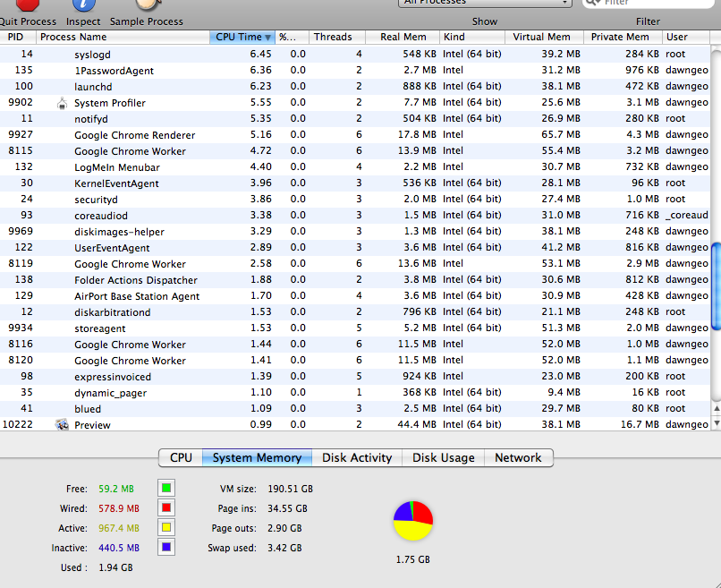Click the yellow Active memory color swatch
This screenshot has width=721, height=588.
coord(166,527)
